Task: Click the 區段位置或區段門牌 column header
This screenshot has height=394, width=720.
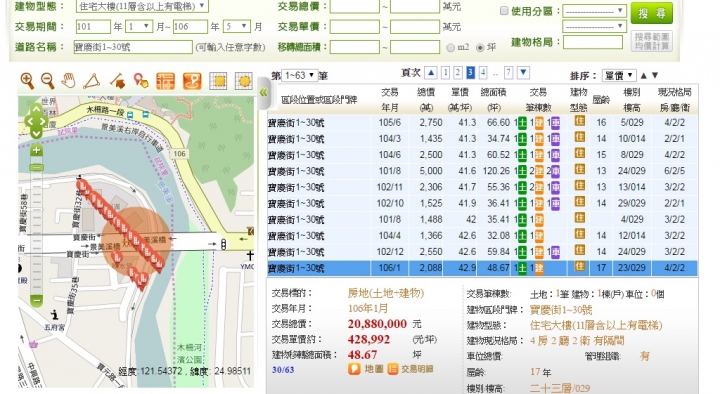Action: pyautogui.click(x=319, y=100)
